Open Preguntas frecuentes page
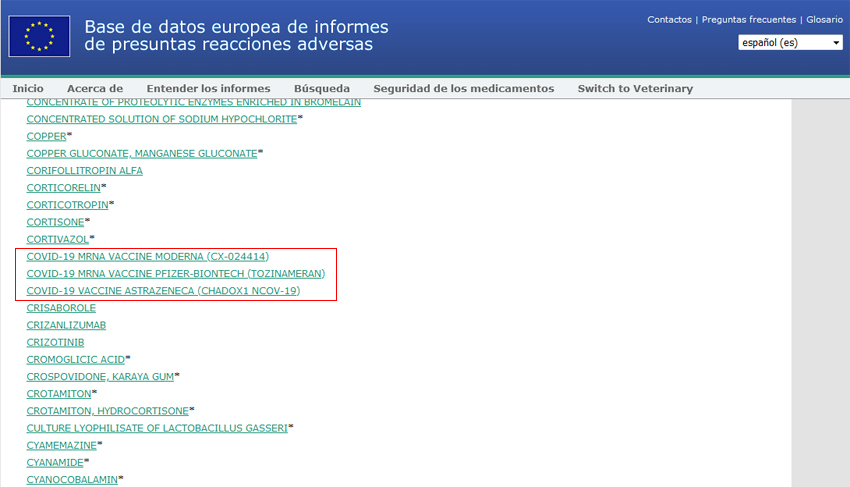 click(749, 19)
